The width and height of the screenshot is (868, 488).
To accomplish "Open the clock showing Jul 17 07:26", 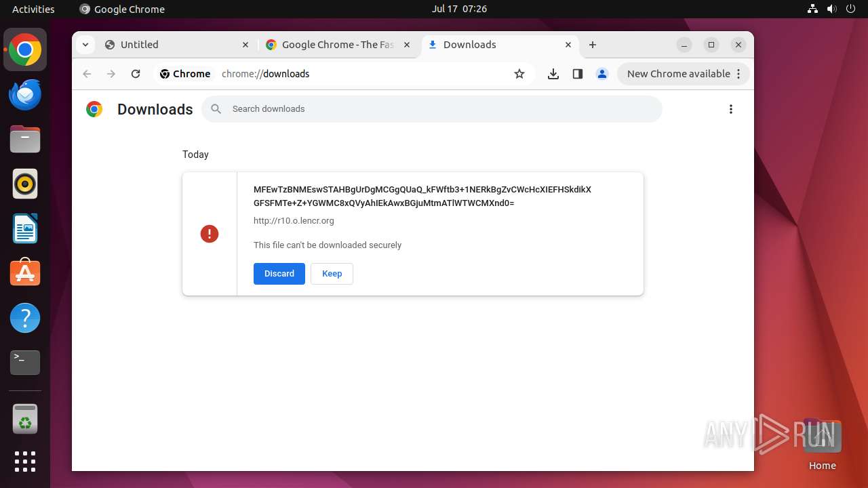I will (x=459, y=9).
